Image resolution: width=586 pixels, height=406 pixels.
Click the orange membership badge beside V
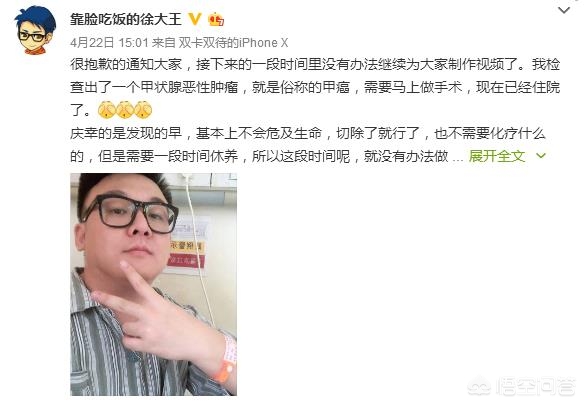[x=216, y=19]
